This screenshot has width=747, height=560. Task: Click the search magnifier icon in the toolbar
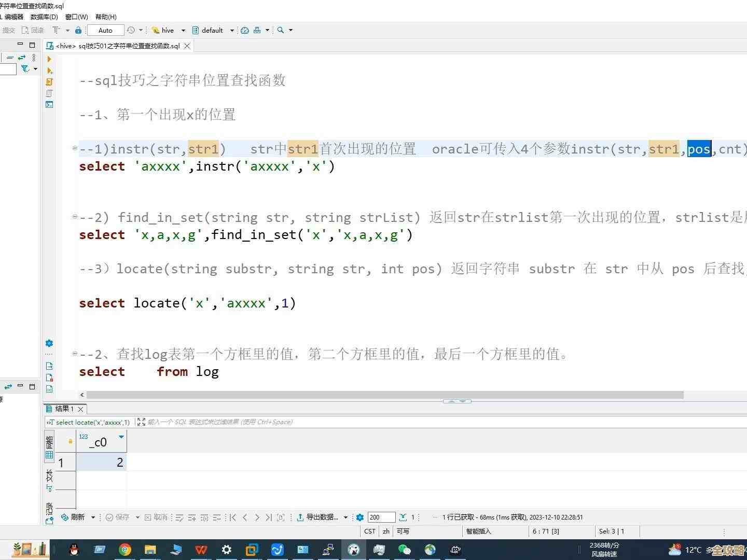click(279, 30)
